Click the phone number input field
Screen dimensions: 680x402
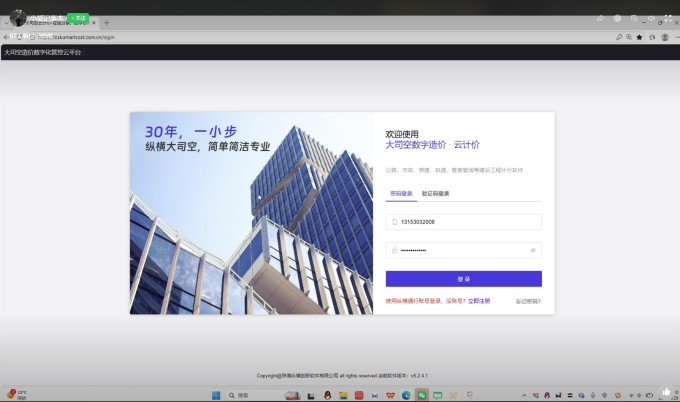464,222
